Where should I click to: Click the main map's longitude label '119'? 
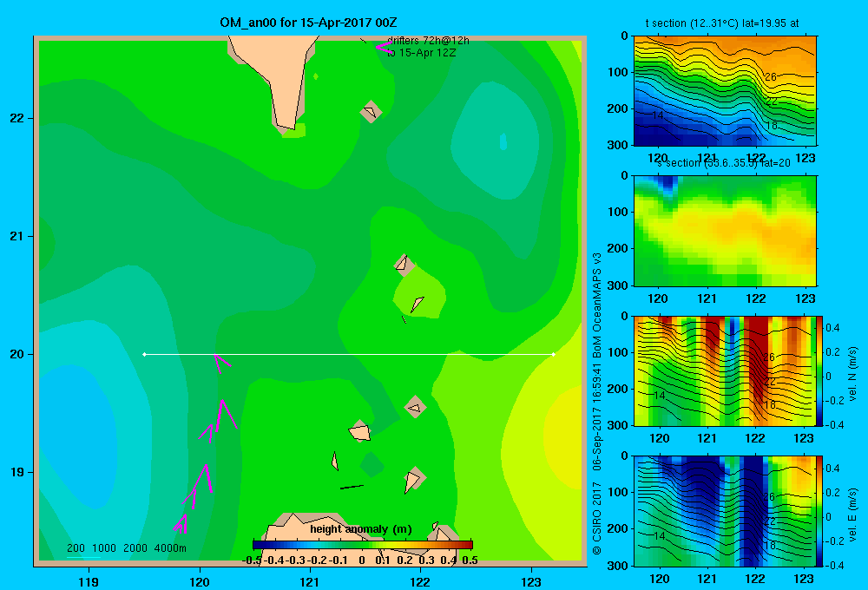pos(89,581)
